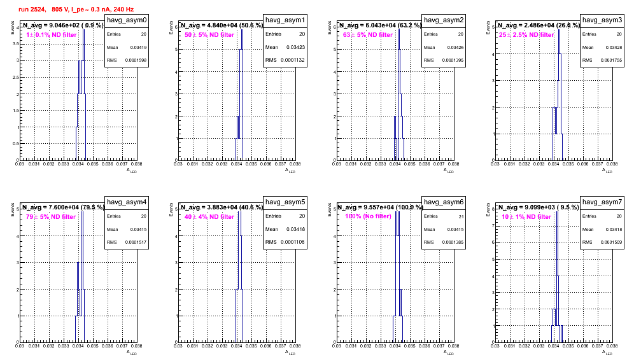Click the red run 2524 header text
Screen dimensions: 634x364
(76, 10)
